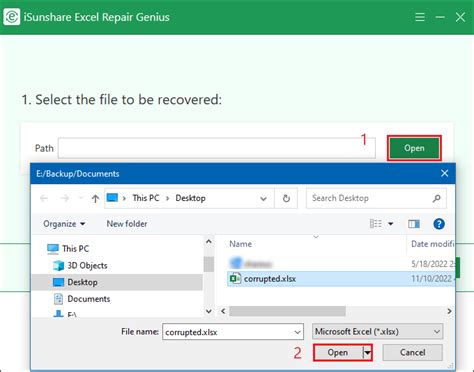This screenshot has height=372, width=474.
Task: Open recent locations dropdown next to forward arrow
Action: point(80,198)
